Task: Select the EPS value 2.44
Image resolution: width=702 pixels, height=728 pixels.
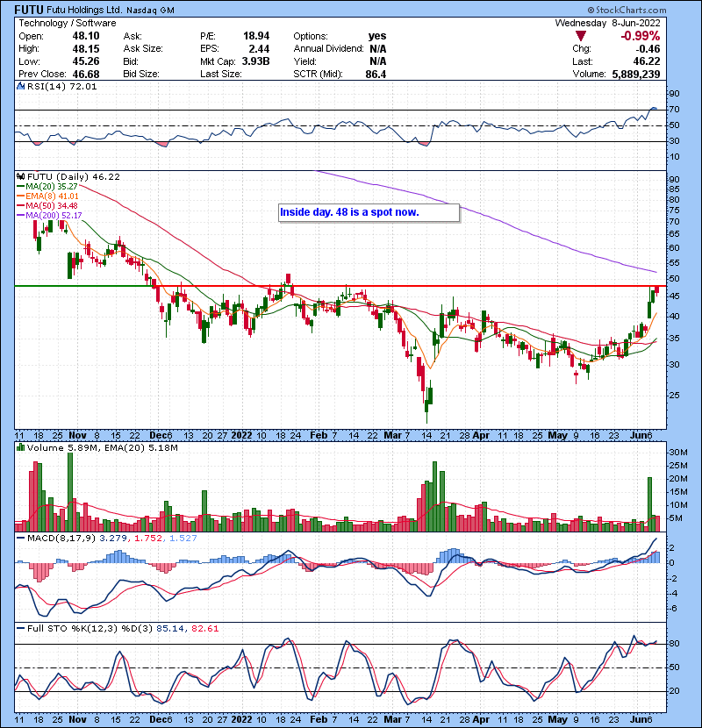Action: coord(259,49)
